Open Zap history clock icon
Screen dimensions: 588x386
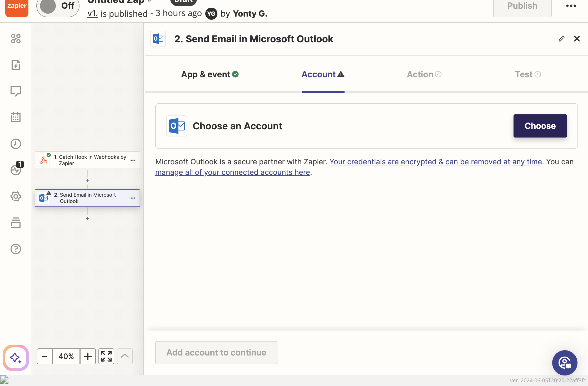[x=16, y=144]
